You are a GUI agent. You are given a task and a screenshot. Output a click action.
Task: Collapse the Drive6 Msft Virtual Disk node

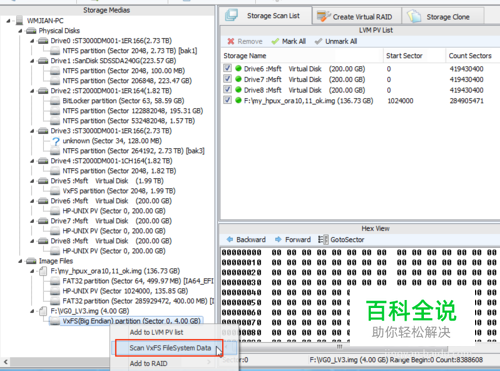tap(32, 201)
